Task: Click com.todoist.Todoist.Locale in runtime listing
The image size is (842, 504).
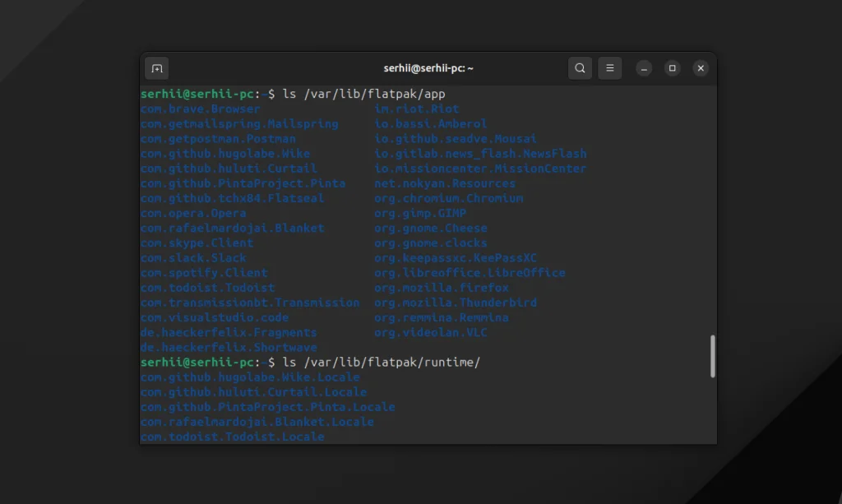Action: pyautogui.click(x=232, y=437)
